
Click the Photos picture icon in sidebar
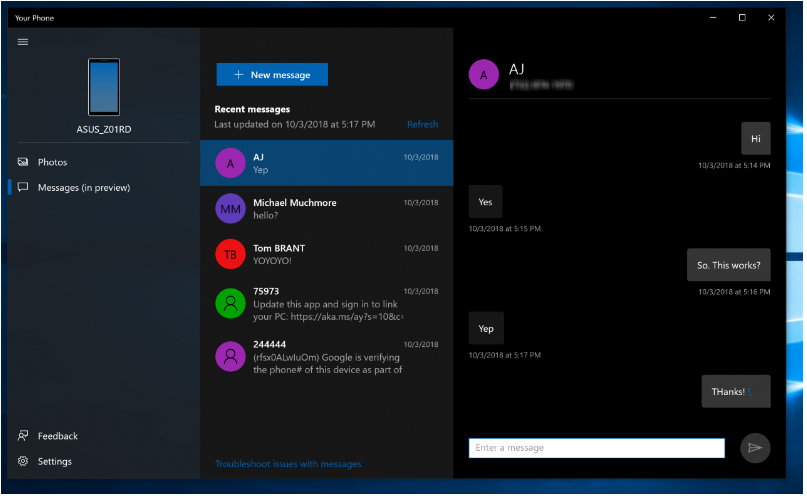pyautogui.click(x=23, y=162)
